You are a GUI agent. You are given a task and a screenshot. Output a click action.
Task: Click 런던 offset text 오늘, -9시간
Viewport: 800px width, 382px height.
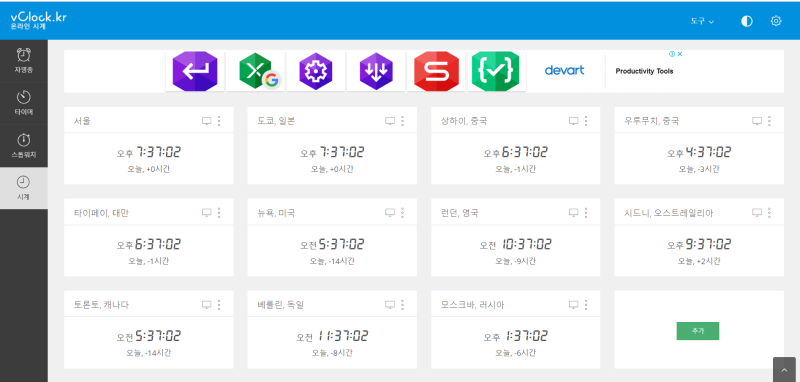coord(515,261)
